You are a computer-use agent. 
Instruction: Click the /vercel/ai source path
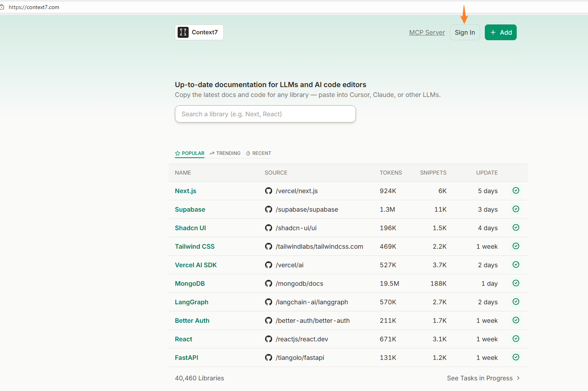tap(289, 265)
